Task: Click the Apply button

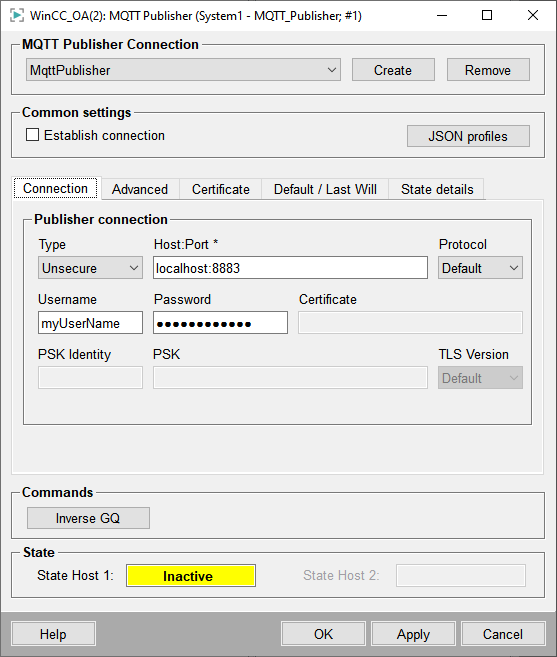Action: pyautogui.click(x=413, y=634)
